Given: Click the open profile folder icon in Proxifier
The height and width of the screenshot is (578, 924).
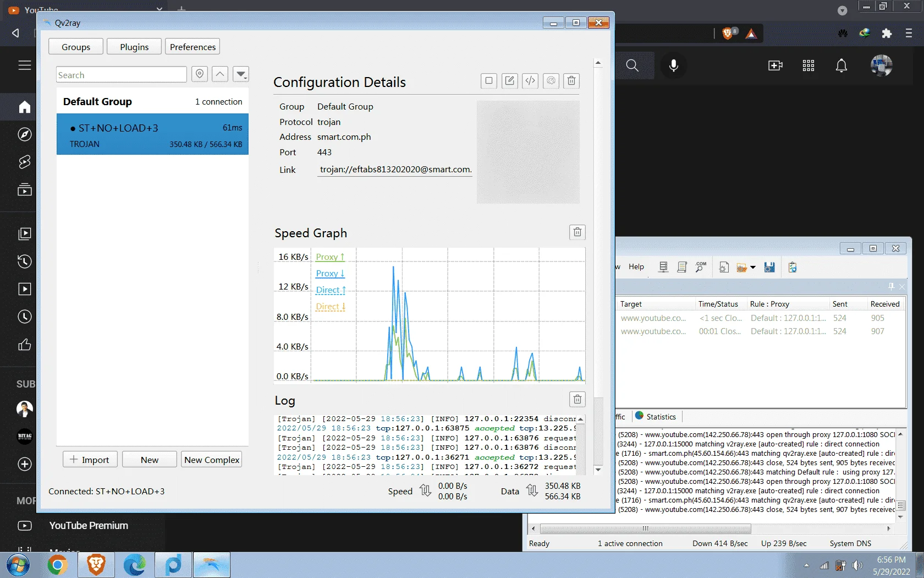Looking at the screenshot, I should point(741,268).
